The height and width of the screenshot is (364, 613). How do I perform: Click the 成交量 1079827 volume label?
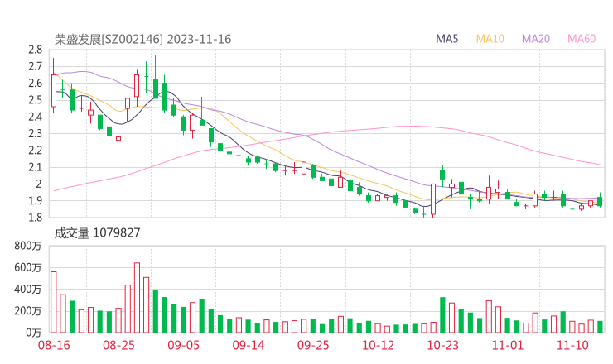point(97,233)
